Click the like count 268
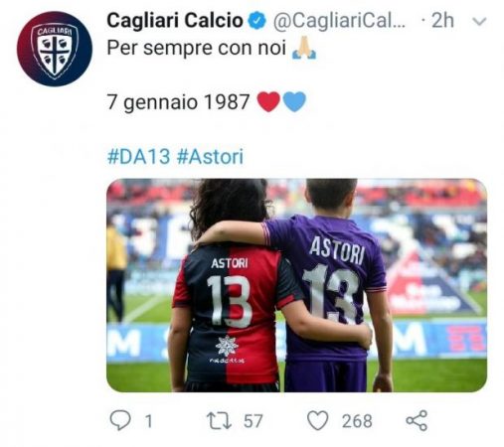Screen dimensions: 504x447 click(x=357, y=421)
